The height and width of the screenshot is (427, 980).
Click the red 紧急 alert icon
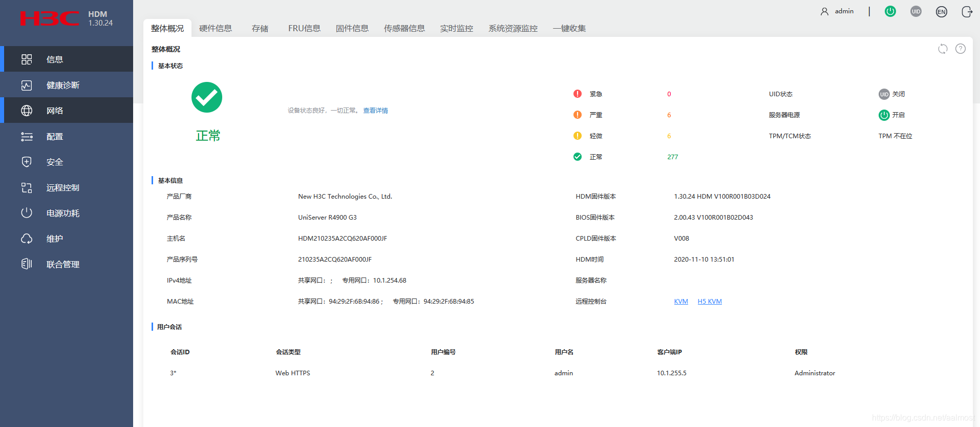click(578, 94)
